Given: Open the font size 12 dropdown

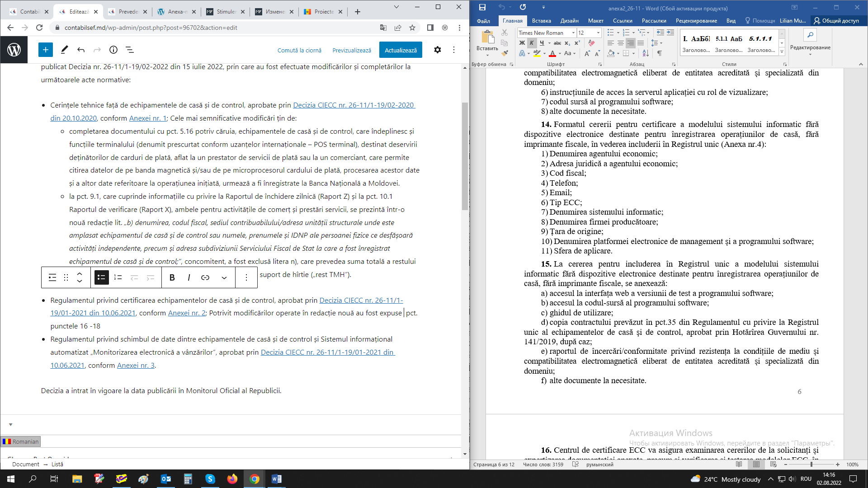Looking at the screenshot, I should tap(598, 33).
